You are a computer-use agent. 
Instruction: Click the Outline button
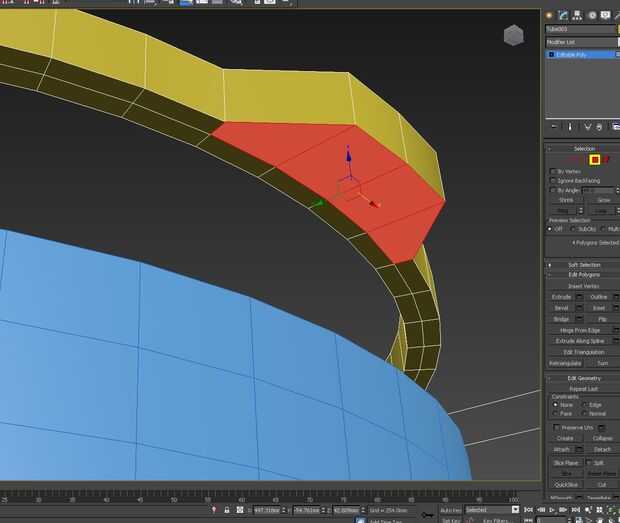pos(599,297)
